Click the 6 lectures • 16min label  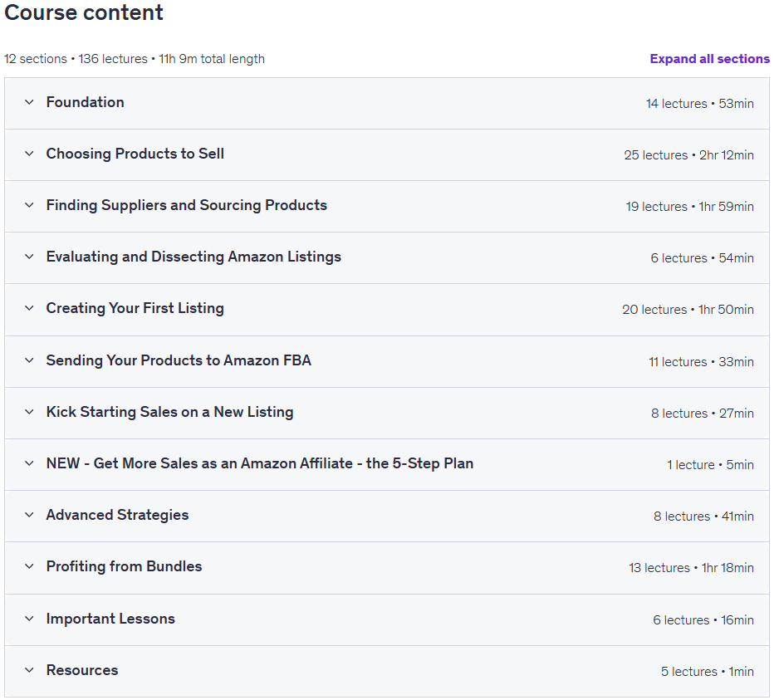tap(703, 620)
